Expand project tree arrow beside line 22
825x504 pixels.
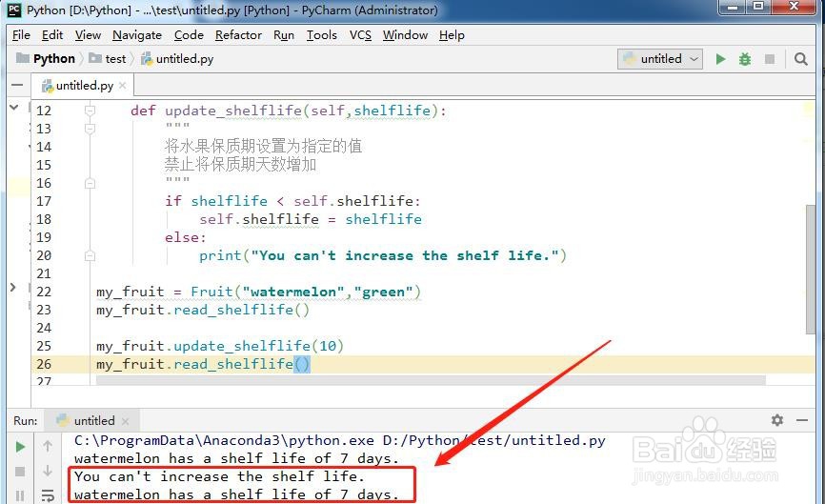[13, 287]
